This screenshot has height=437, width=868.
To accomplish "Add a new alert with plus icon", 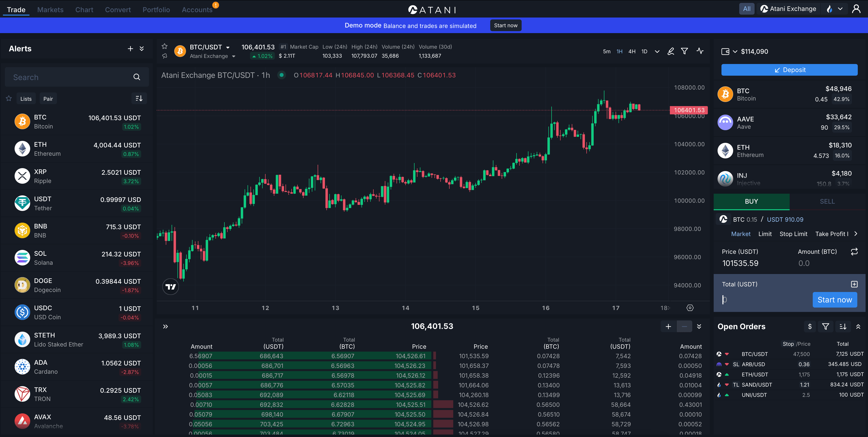I will [130, 49].
